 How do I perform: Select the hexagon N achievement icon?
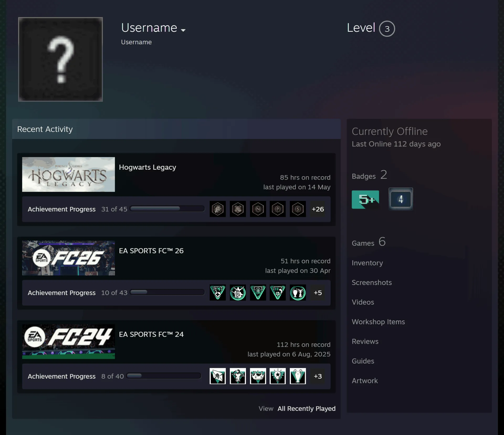(x=258, y=209)
